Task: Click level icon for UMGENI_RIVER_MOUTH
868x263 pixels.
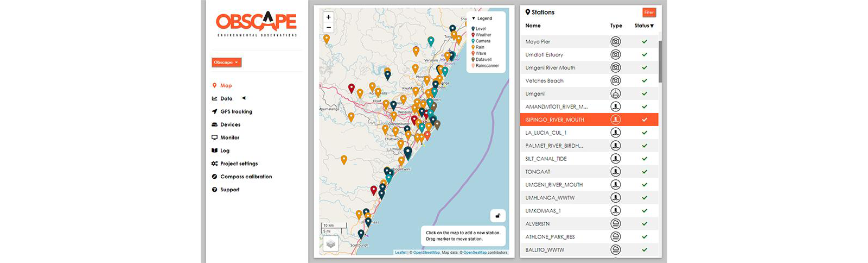Action: point(615,185)
